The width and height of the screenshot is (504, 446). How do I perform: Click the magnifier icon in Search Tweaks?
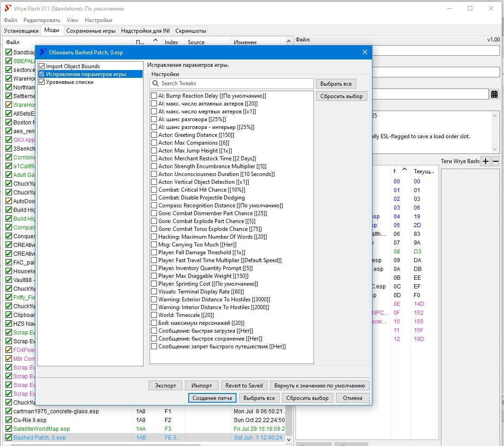coord(155,83)
